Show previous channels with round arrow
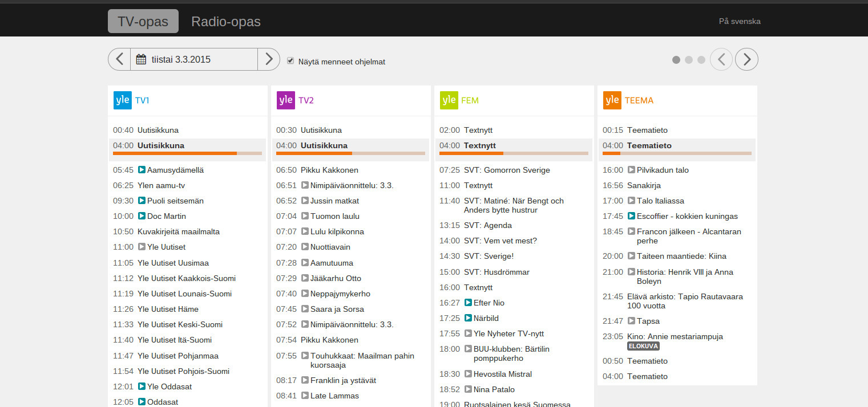The height and width of the screenshot is (407, 868). tap(721, 59)
